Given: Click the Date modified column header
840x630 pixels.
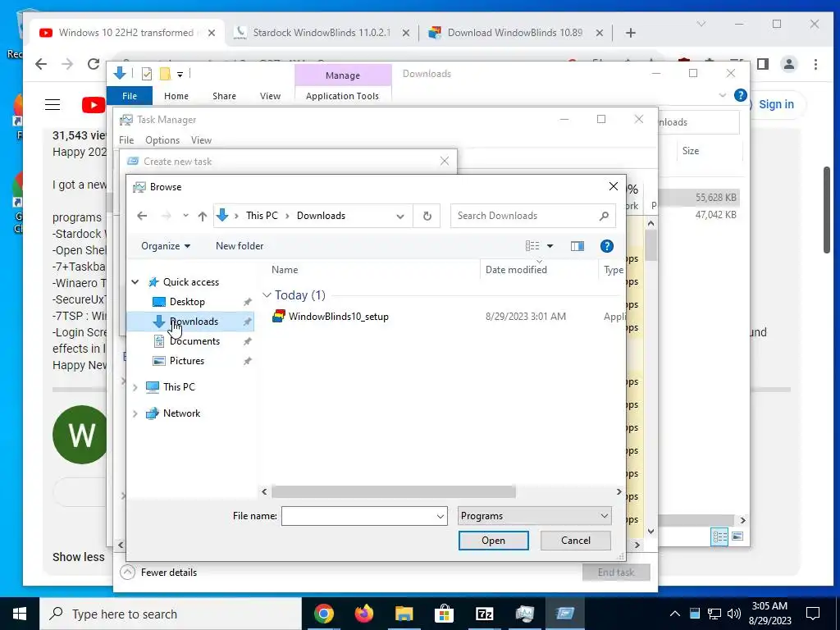Looking at the screenshot, I should [539, 269].
